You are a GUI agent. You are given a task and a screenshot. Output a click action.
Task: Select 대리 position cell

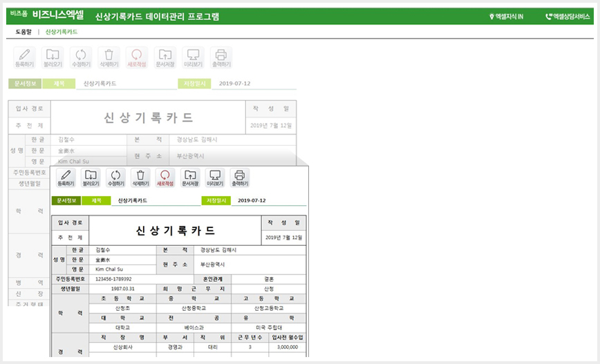213,347
